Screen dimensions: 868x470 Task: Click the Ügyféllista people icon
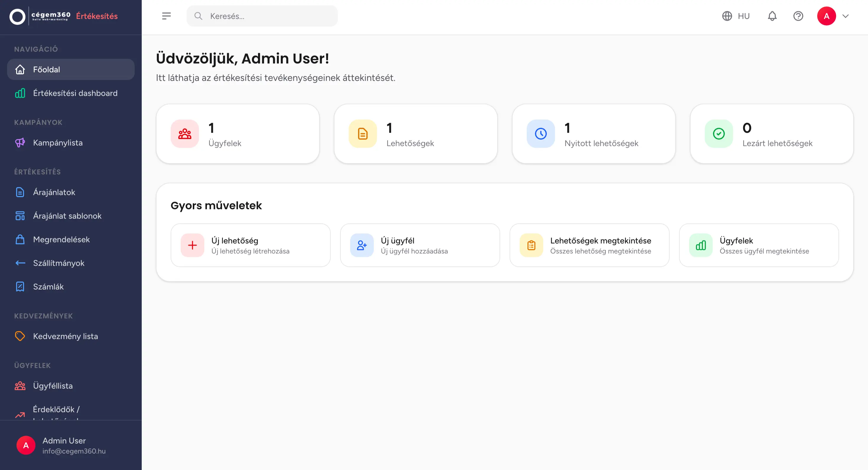20,386
